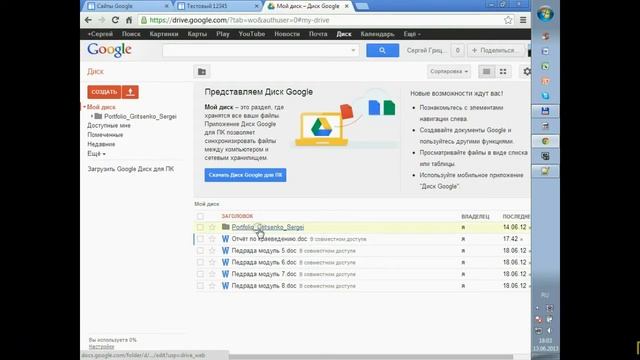The image size is (640, 360).
Task: Open the settings gear menu
Action: coord(527,72)
